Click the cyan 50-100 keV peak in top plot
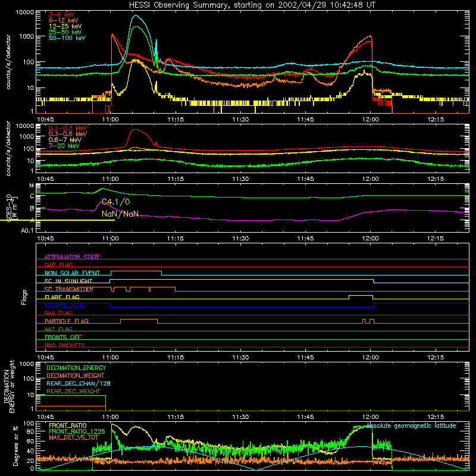 (x=136, y=15)
